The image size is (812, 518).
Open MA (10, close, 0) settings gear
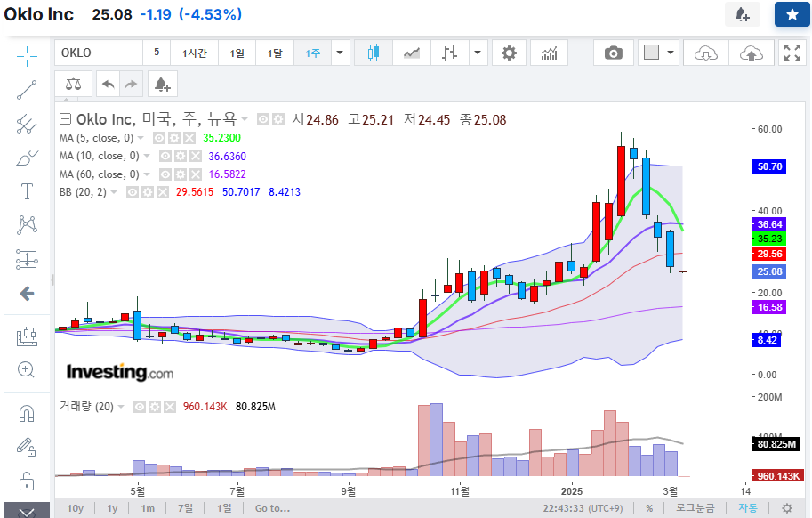pyautogui.click(x=181, y=156)
